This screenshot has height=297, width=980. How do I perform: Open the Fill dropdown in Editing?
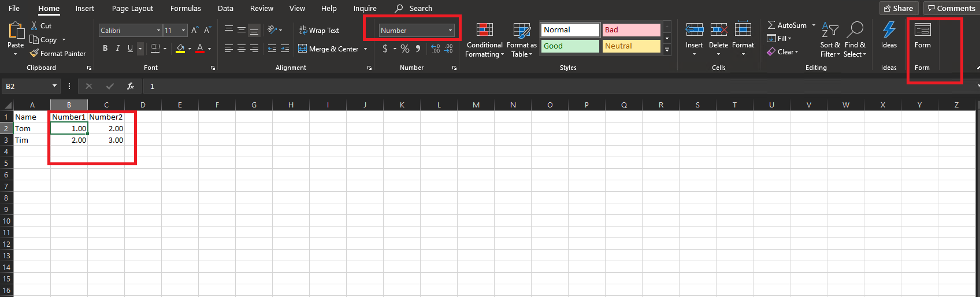779,39
